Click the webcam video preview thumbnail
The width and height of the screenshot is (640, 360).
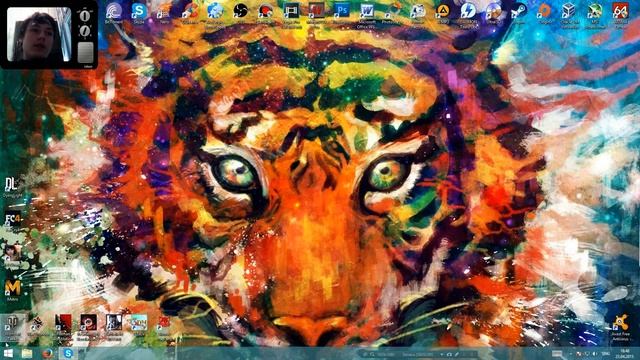pyautogui.click(x=39, y=34)
